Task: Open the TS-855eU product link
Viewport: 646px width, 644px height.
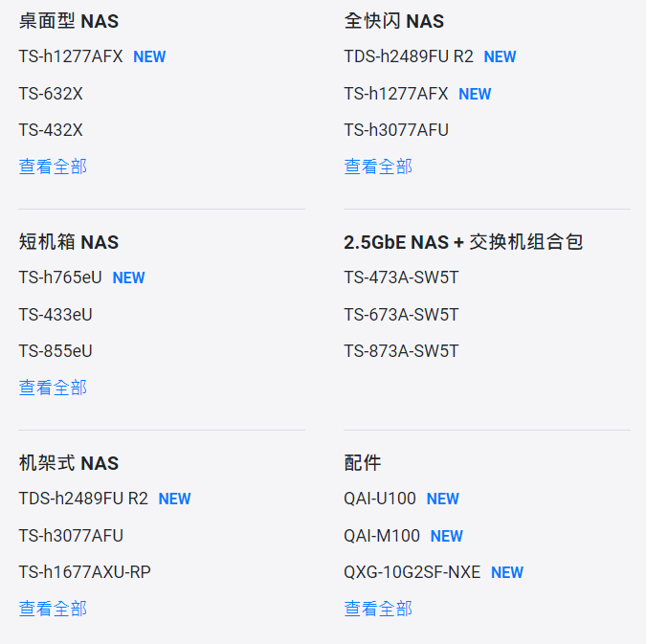Action: (x=56, y=351)
